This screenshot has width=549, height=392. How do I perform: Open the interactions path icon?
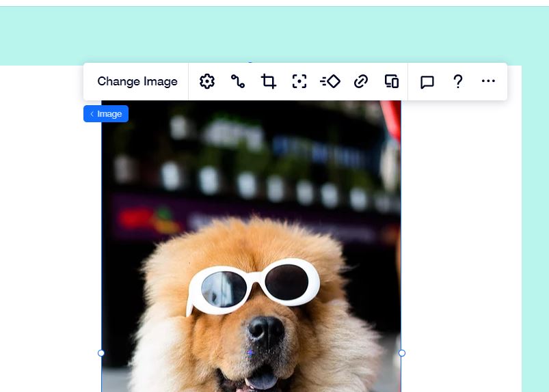click(238, 81)
